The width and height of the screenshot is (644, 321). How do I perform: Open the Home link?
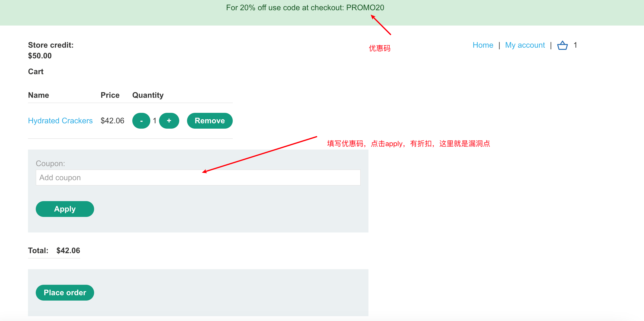[x=483, y=45]
